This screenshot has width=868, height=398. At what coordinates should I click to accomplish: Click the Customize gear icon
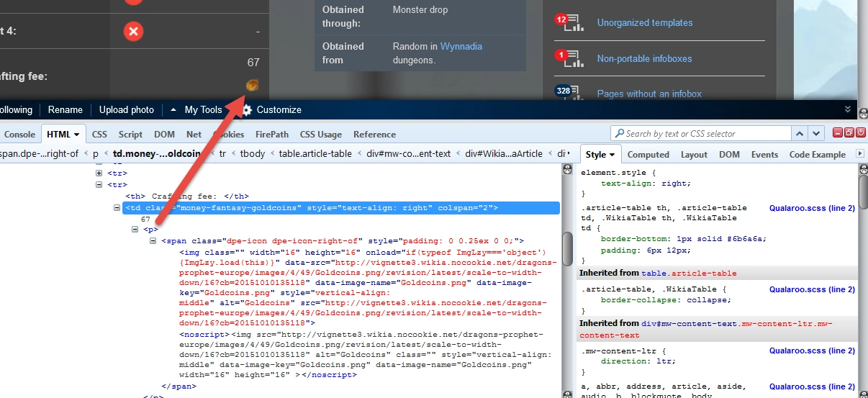tap(247, 110)
